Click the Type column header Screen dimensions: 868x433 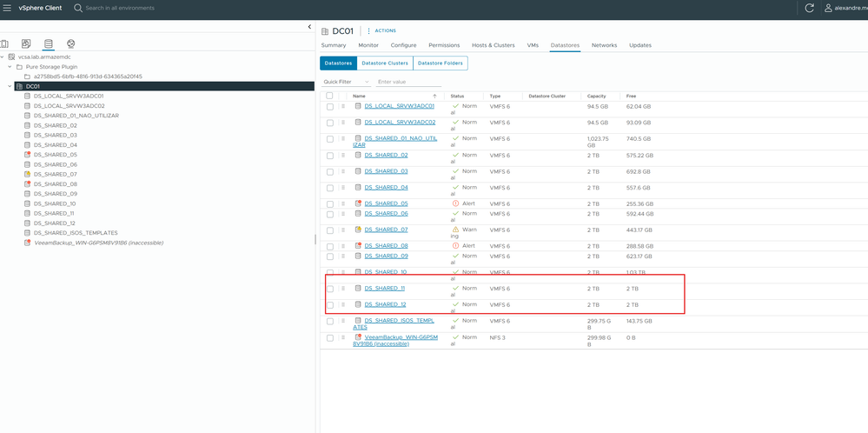(495, 96)
